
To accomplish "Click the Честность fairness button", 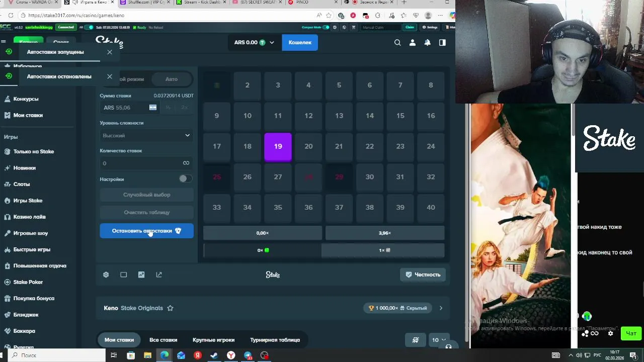I will coord(423,275).
